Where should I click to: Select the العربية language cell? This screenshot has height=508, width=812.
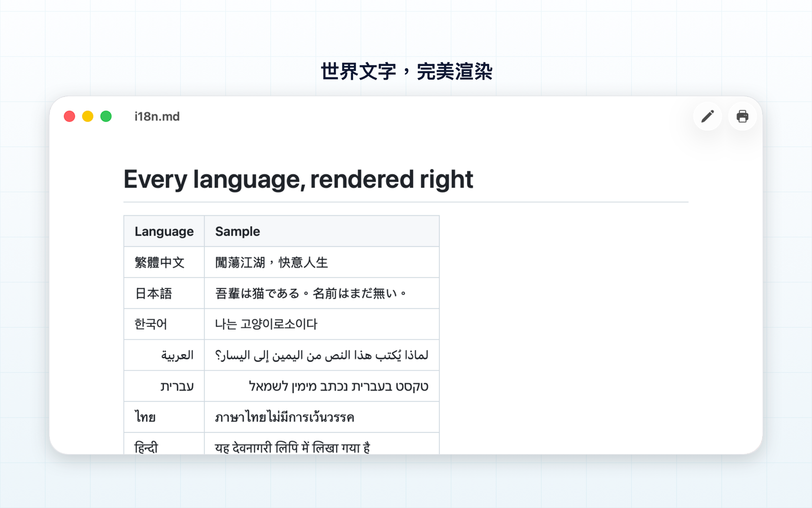(x=164, y=355)
